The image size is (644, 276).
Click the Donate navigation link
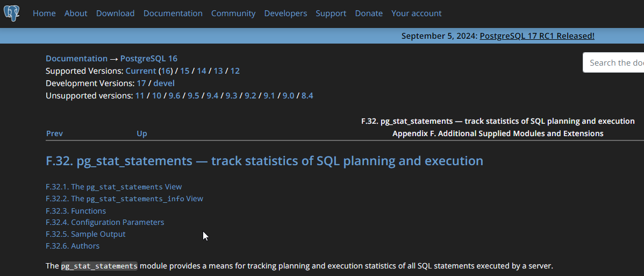[369, 13]
